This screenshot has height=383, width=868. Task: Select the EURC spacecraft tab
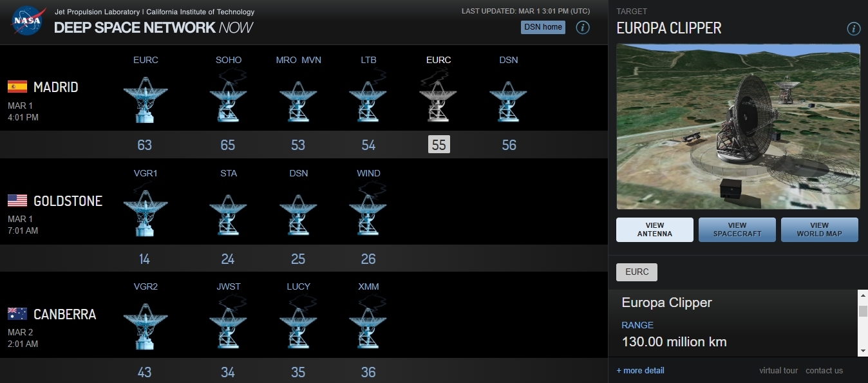637,272
